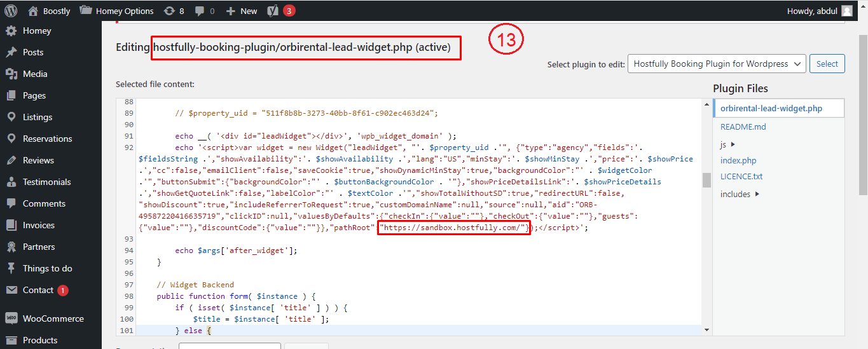The image size is (868, 349).
Task: Click the updates icon showing 8
Action: pyautogui.click(x=174, y=11)
